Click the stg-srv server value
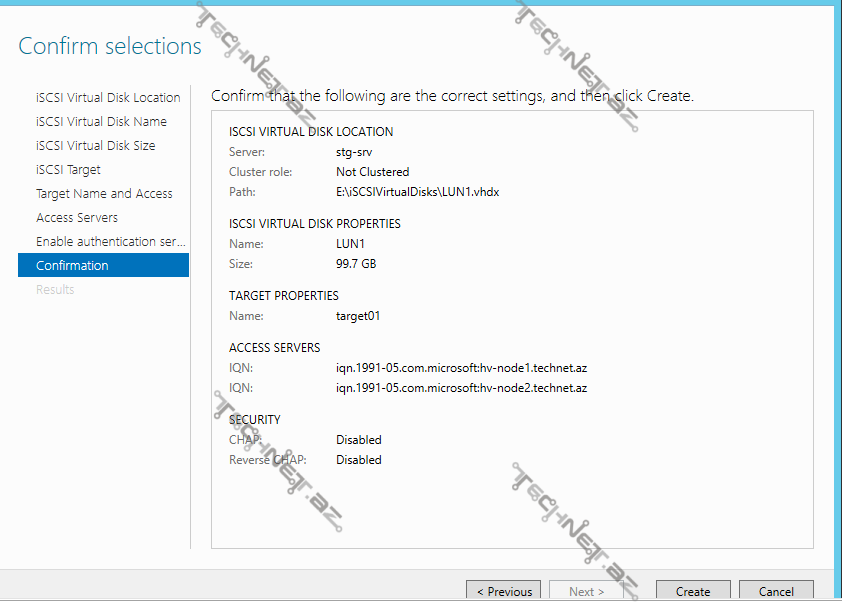Screen dimensions: 842x602 pyautogui.click(x=354, y=151)
